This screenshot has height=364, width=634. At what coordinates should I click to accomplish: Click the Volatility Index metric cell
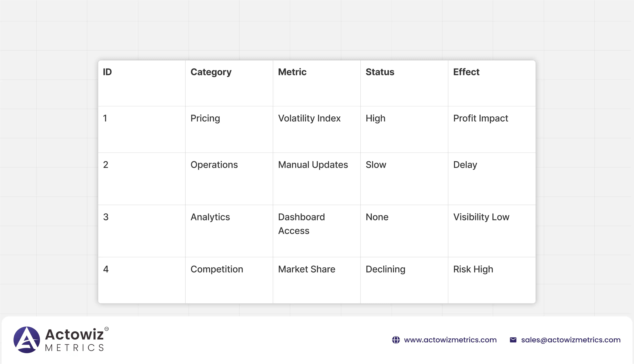[x=309, y=118]
